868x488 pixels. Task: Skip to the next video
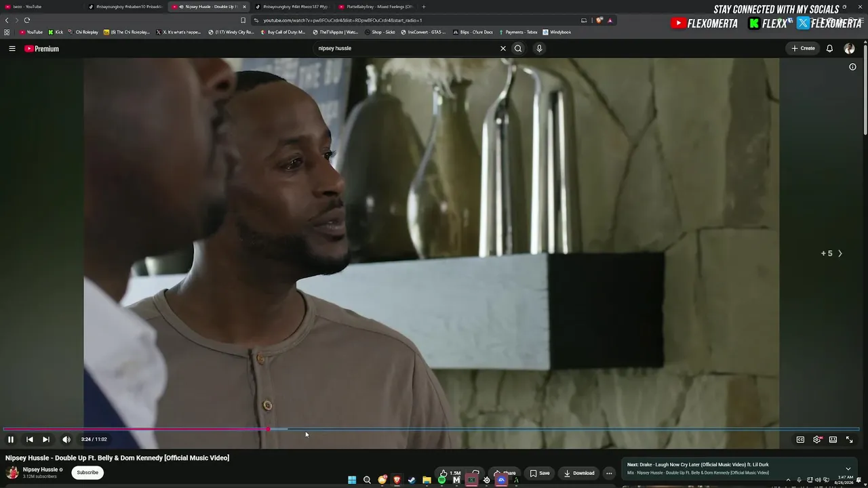tap(46, 439)
